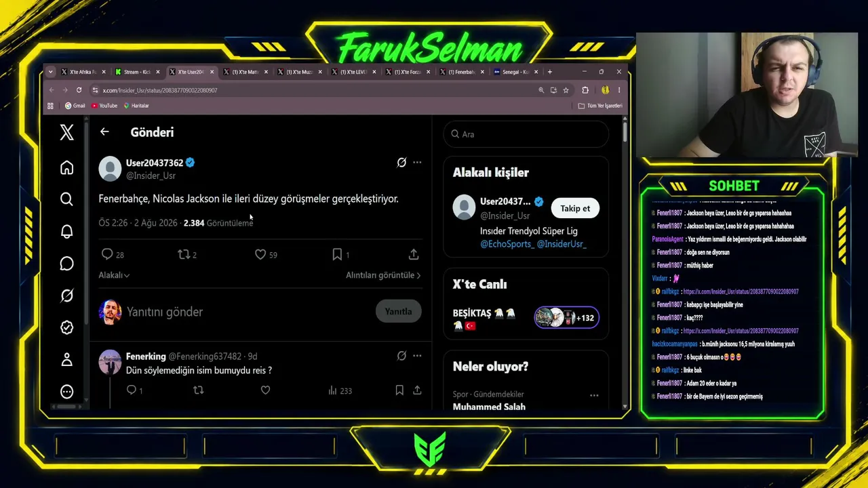Viewport: 868px width, 488px height.
Task: Open the Tüm Yer İşaretleri folder
Action: (600, 106)
